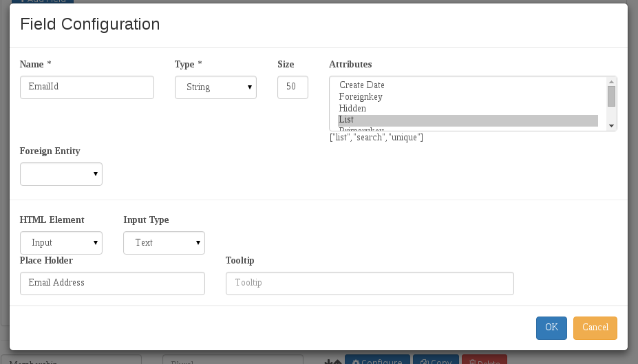Click the red Delete button behind the dialog
This screenshot has height=364, width=638.
point(485,359)
